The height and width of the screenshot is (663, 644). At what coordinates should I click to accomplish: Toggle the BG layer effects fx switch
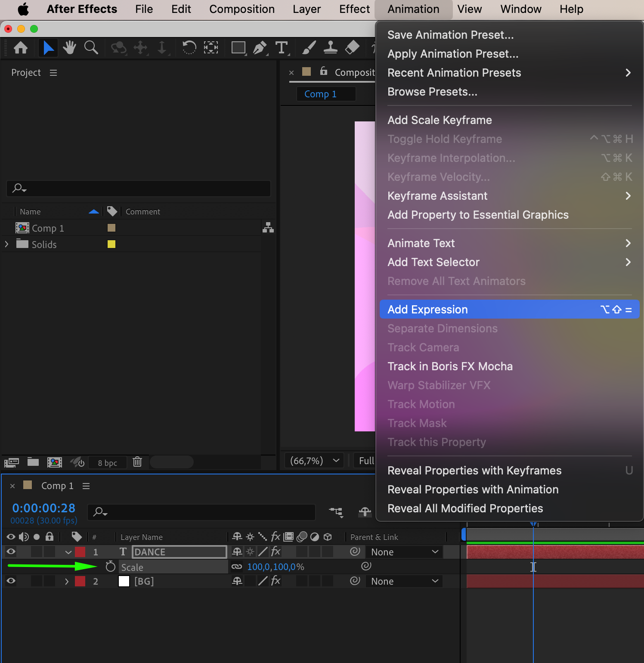[x=276, y=581]
